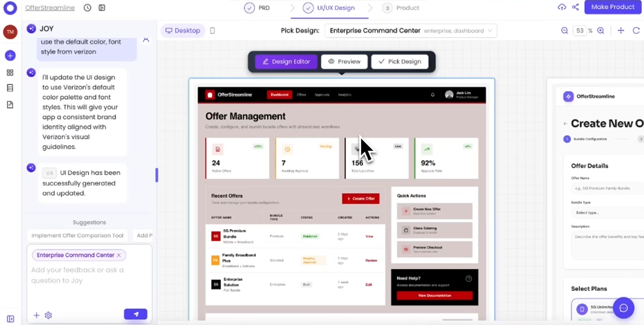Click the help question mark icon in Need Help card
This screenshot has width=644, height=325.
(469, 279)
